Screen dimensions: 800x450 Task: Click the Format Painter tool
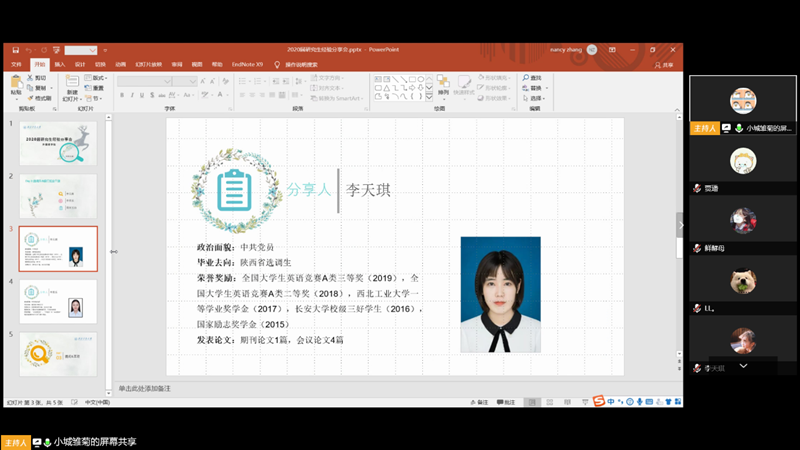(43, 98)
